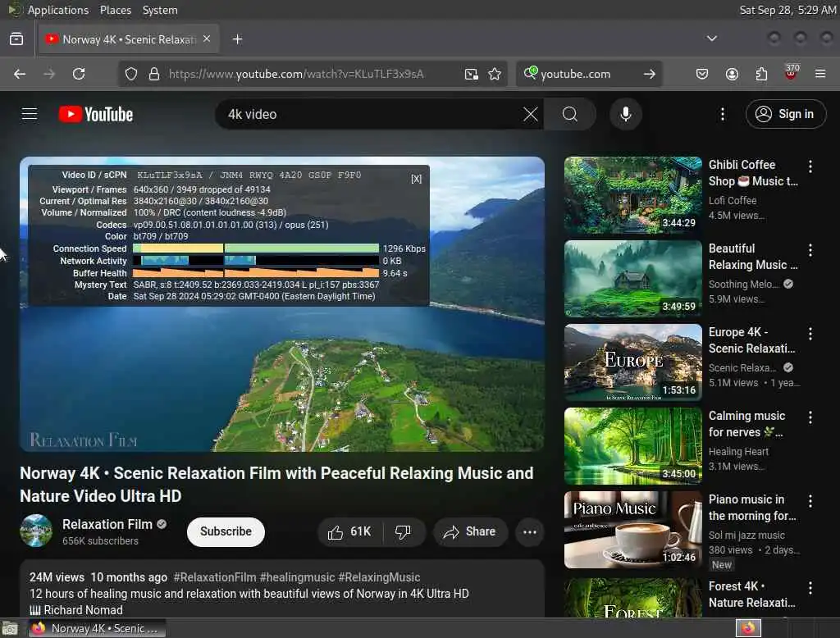Viewport: 840px width, 638px height.
Task: Share the video
Action: pyautogui.click(x=470, y=531)
